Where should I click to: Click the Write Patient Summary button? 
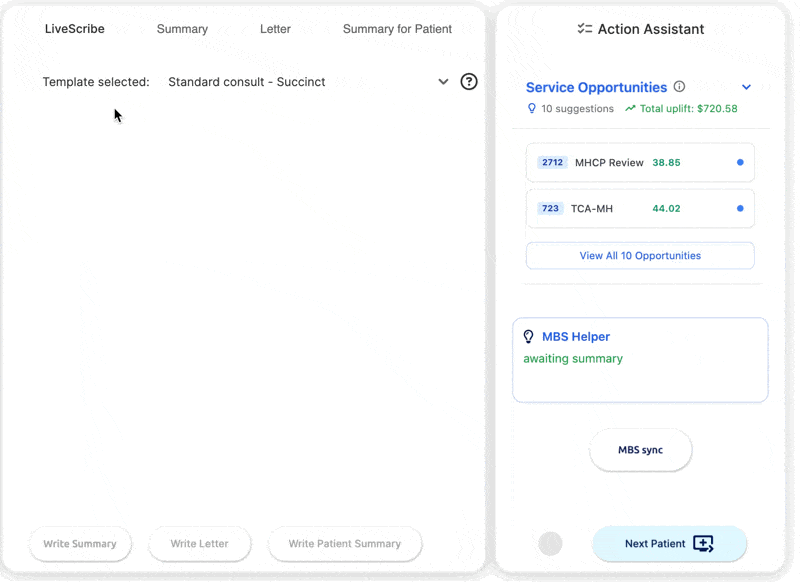[x=345, y=544]
